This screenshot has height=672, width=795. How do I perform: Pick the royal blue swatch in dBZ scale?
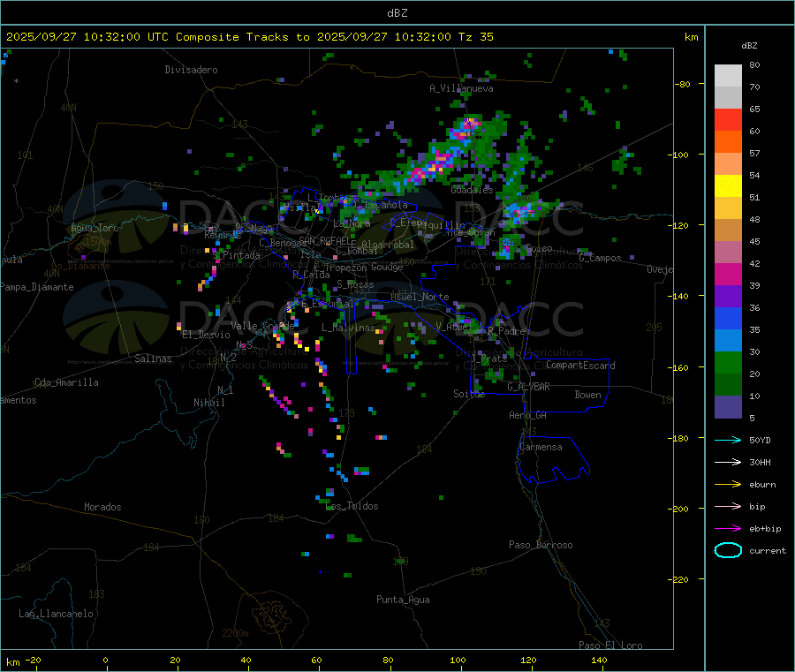(x=728, y=318)
